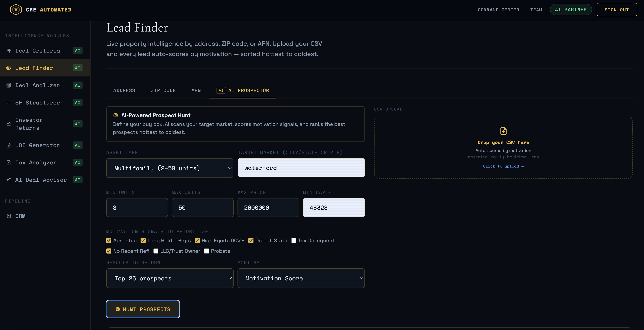Click the Min Cap % input field
This screenshot has height=330, width=644.
click(x=334, y=208)
